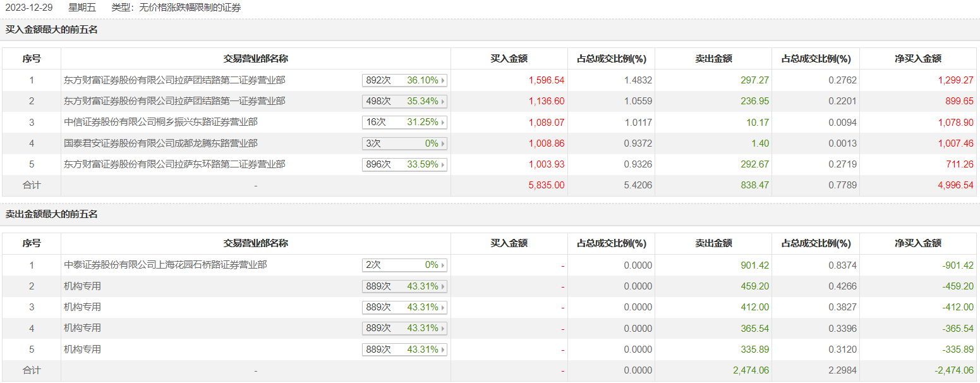Click the 买入金额最大的前五名 section heading
The height and width of the screenshot is (383, 980).
coord(52,30)
